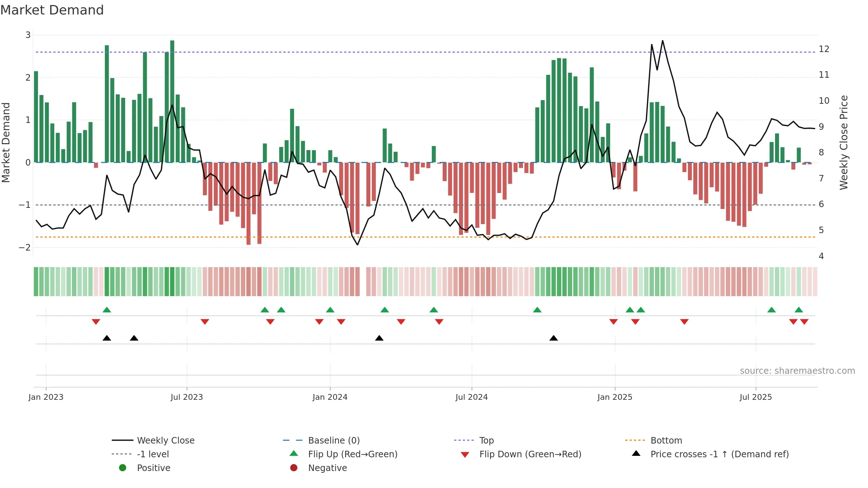Click the last red Flip Down marker
Screen dimensions: 868x488
(804, 322)
